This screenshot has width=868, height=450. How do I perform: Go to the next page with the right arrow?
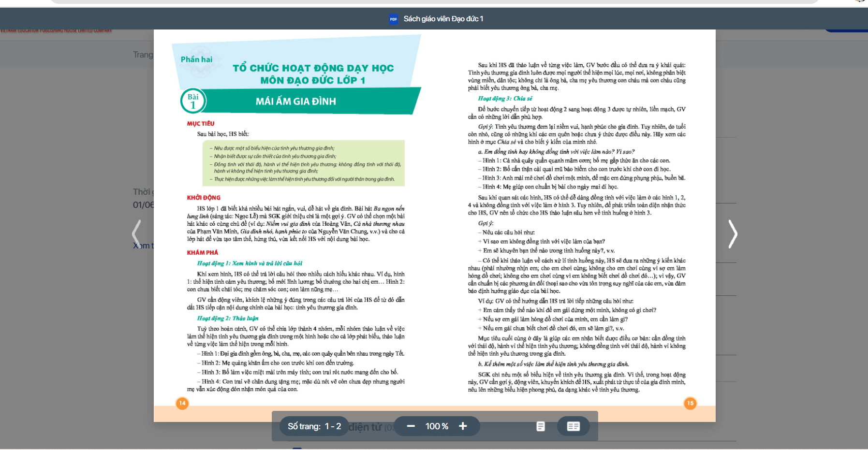tap(733, 234)
